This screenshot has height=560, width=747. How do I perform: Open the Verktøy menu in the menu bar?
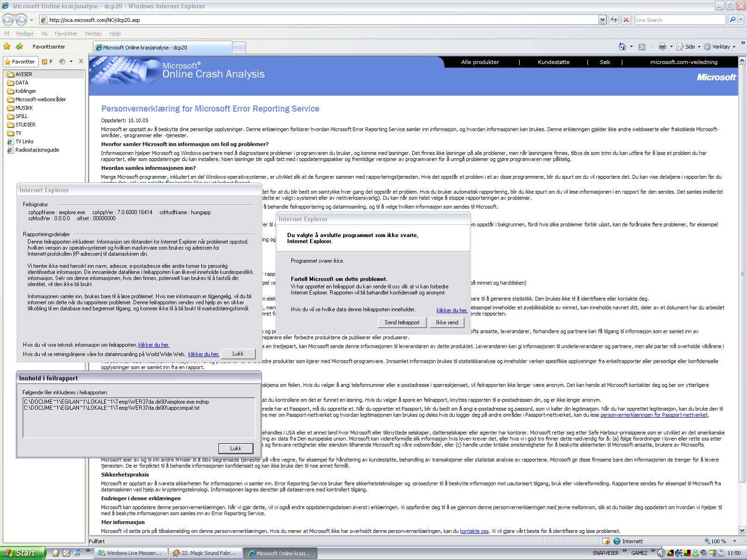tap(93, 34)
